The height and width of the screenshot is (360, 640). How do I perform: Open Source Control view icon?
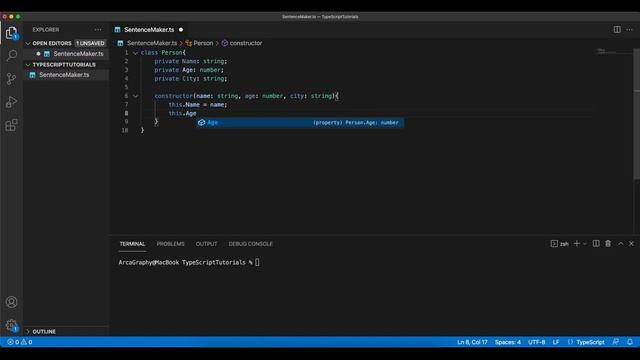pyautogui.click(x=11, y=78)
